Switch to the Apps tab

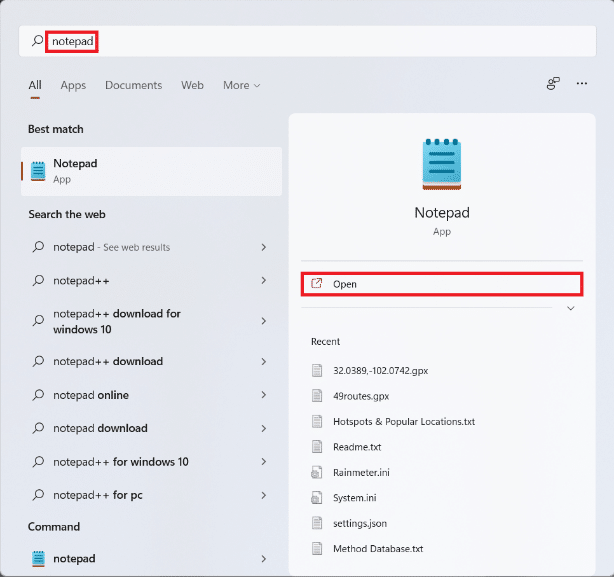73,86
